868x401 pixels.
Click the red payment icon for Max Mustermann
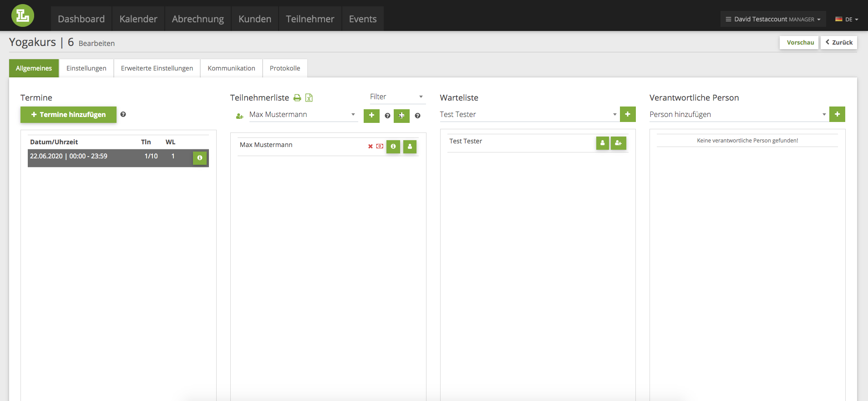tap(380, 146)
